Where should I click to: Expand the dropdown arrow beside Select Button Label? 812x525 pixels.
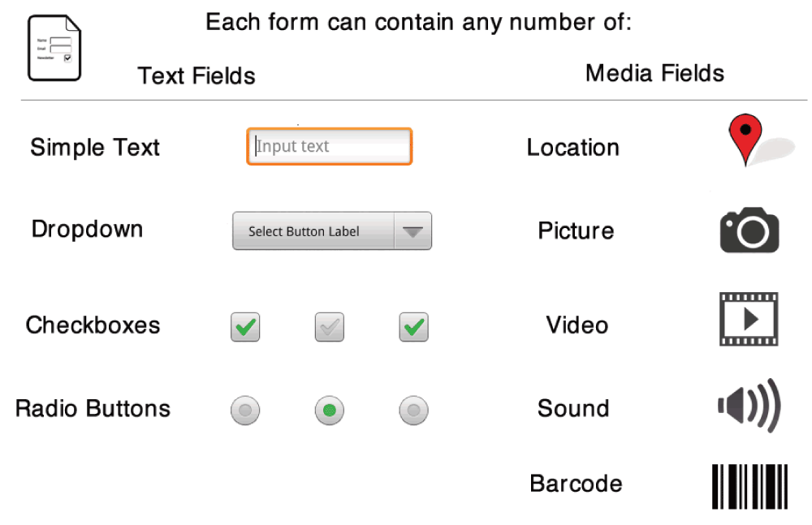(x=412, y=231)
